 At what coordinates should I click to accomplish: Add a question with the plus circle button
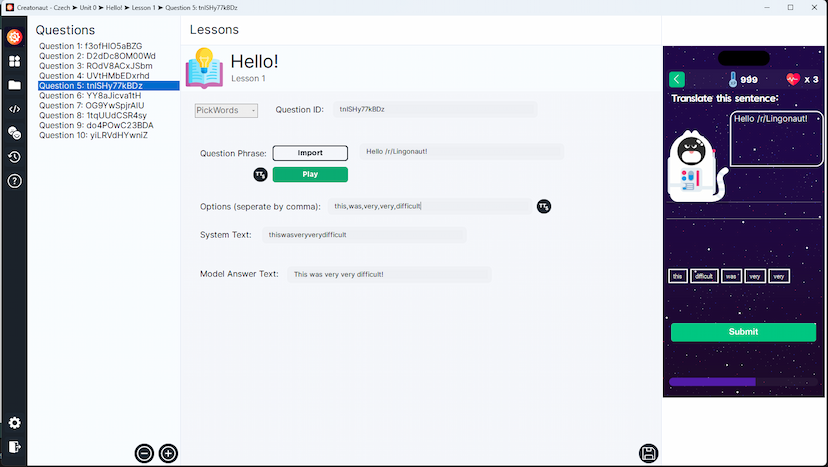[168, 453]
